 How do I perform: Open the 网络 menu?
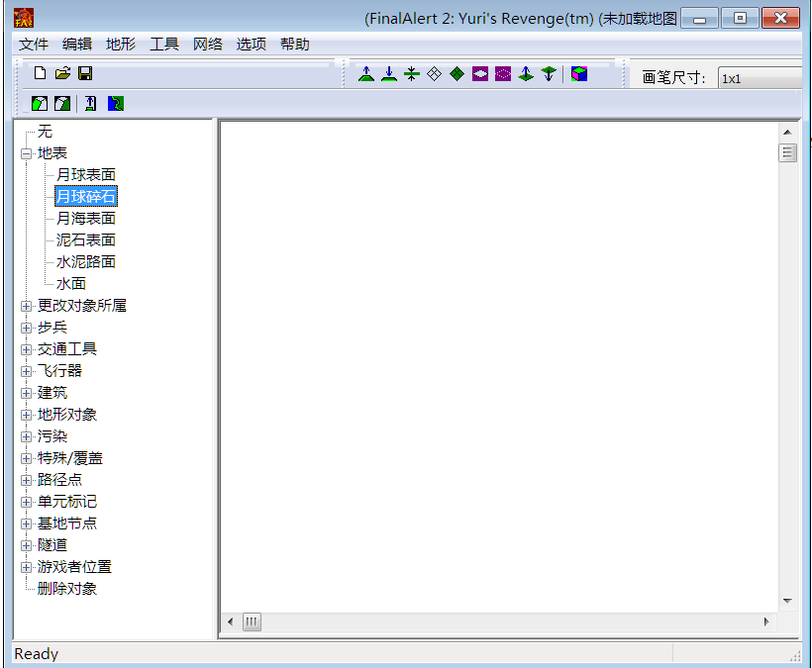click(x=208, y=44)
